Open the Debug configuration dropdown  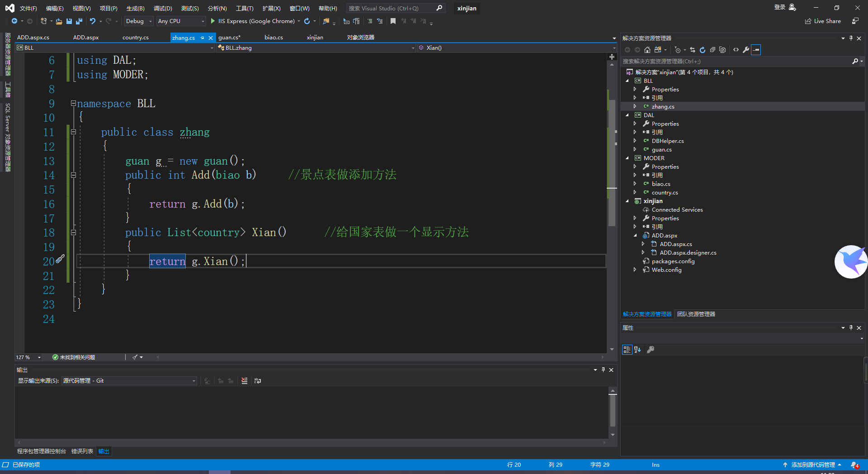point(139,21)
